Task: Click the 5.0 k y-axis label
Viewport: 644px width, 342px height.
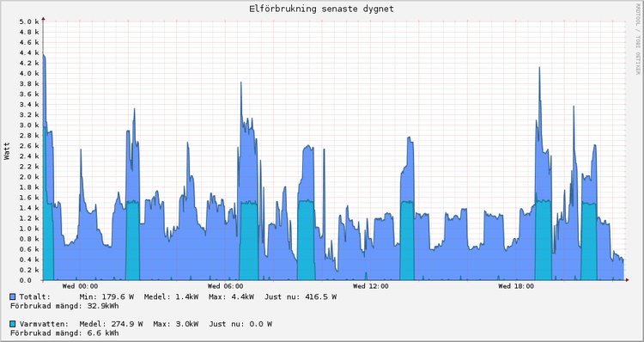Action: (28, 21)
